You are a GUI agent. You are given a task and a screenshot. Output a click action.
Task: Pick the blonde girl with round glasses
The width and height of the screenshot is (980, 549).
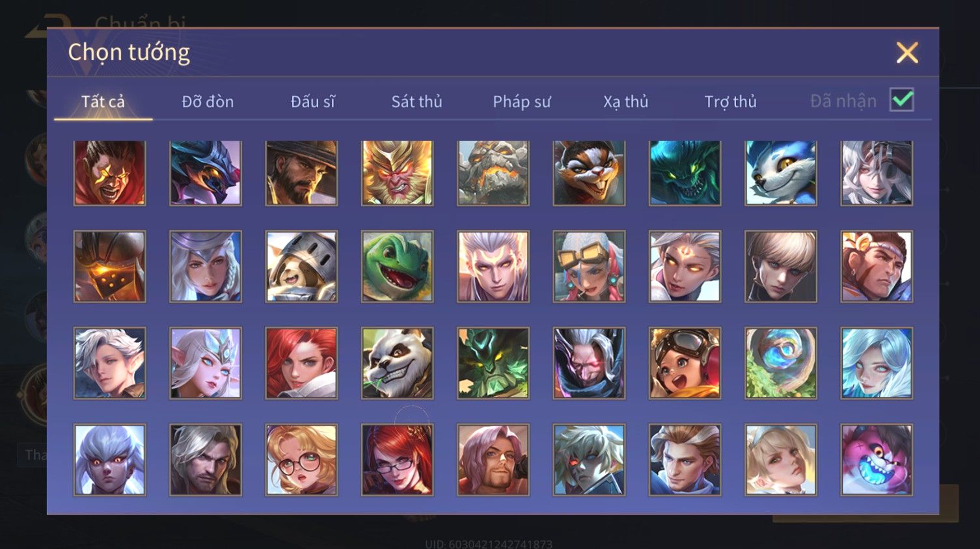(301, 460)
